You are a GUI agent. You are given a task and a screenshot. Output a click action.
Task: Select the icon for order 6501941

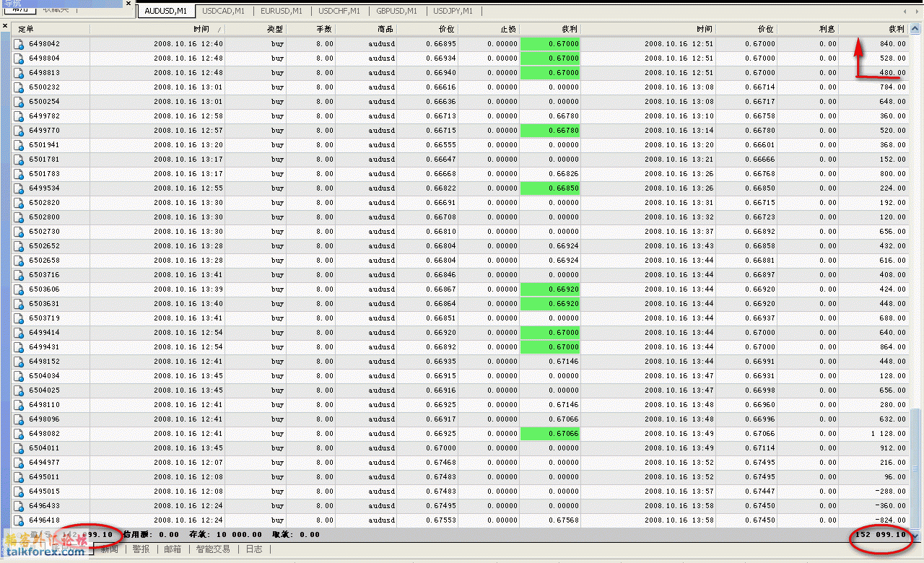click(x=19, y=145)
